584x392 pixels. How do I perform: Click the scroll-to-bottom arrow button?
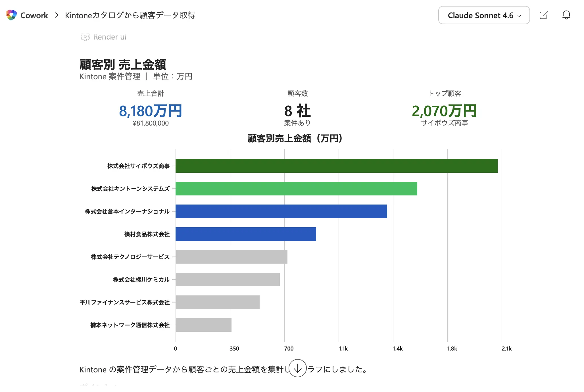[297, 368]
